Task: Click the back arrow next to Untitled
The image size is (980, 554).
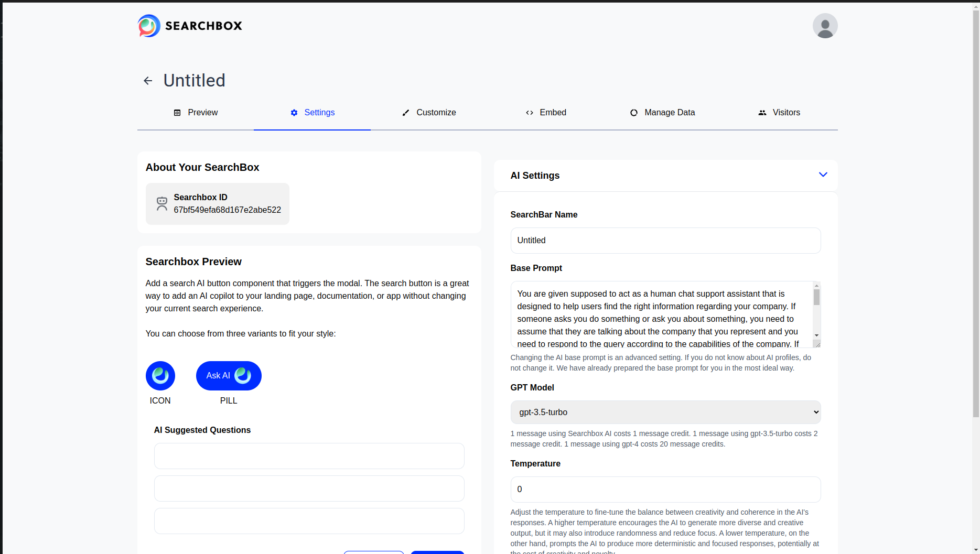Action: (x=148, y=80)
